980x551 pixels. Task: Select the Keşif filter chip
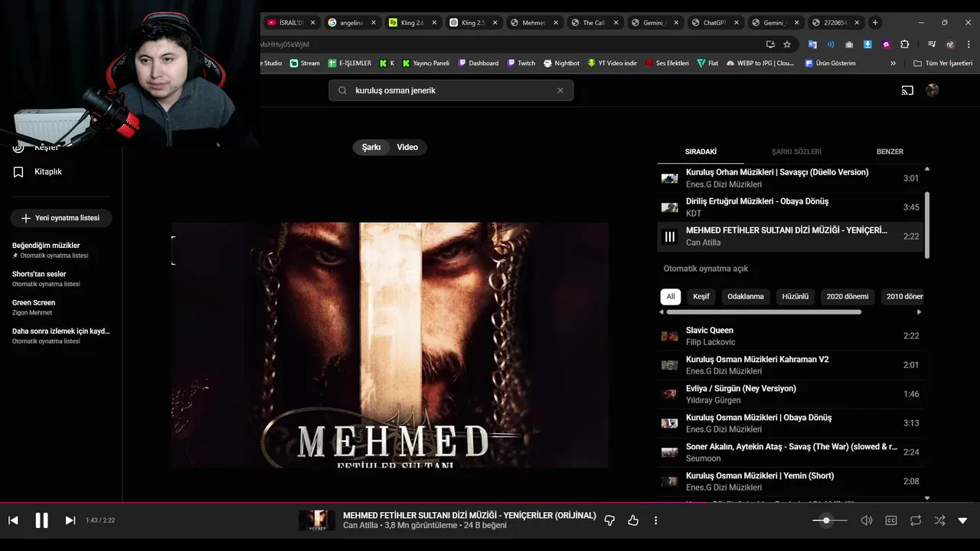pyautogui.click(x=701, y=296)
